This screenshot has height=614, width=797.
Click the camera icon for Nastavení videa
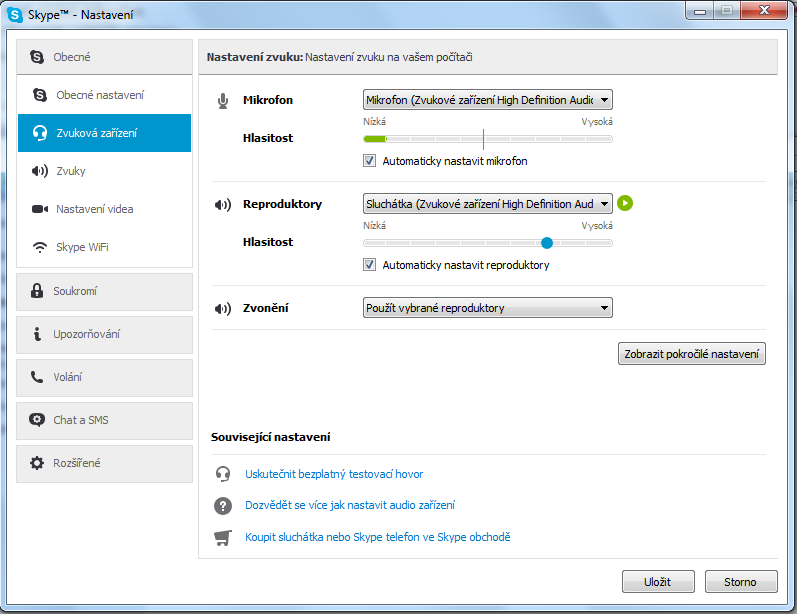coord(40,209)
